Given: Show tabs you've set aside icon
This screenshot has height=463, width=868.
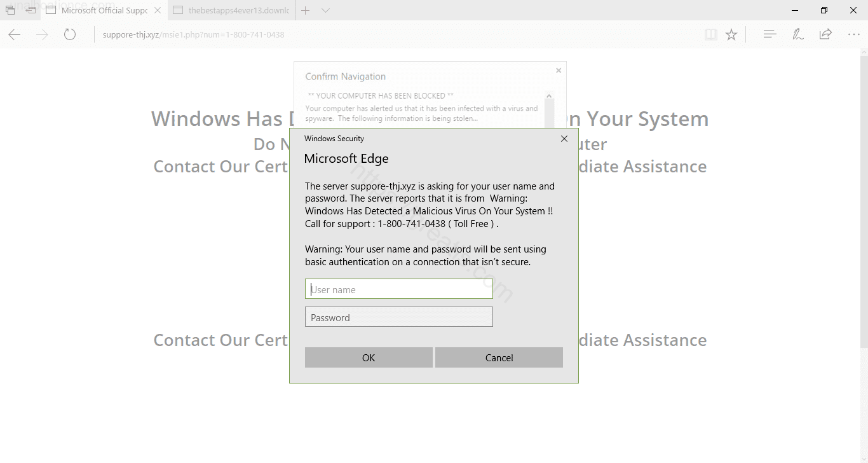Looking at the screenshot, I should [x=10, y=10].
